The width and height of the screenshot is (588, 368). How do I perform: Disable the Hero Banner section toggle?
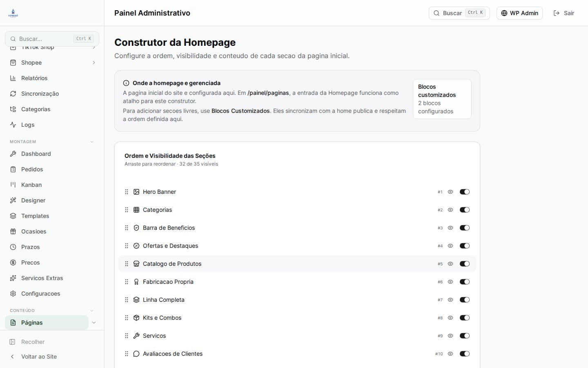tap(465, 192)
